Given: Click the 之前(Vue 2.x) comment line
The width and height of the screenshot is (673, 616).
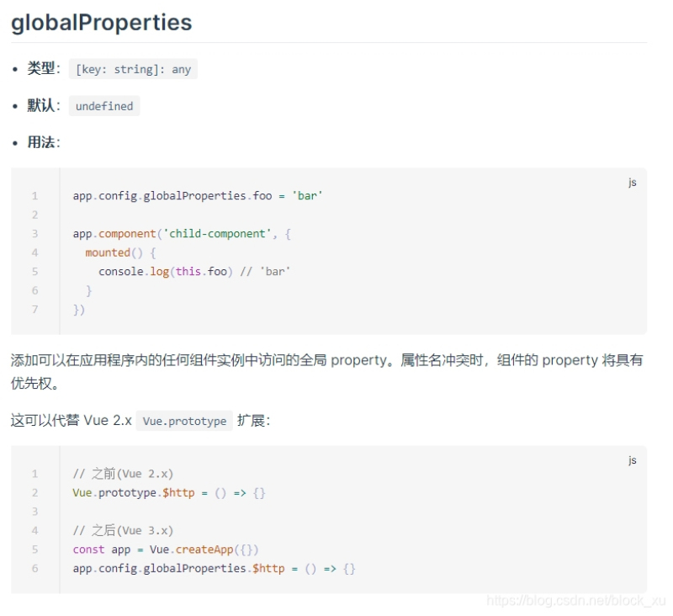Looking at the screenshot, I should coord(123,474).
